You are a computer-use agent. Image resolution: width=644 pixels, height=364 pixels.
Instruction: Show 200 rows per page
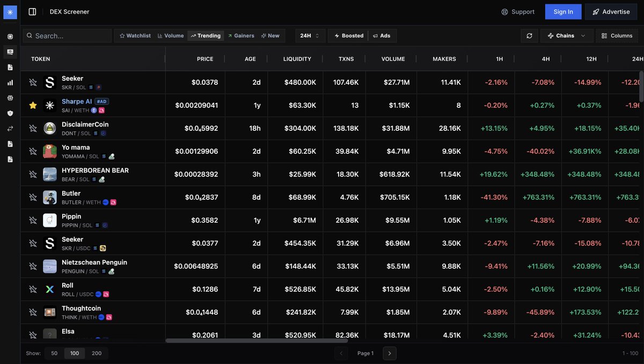click(97, 353)
